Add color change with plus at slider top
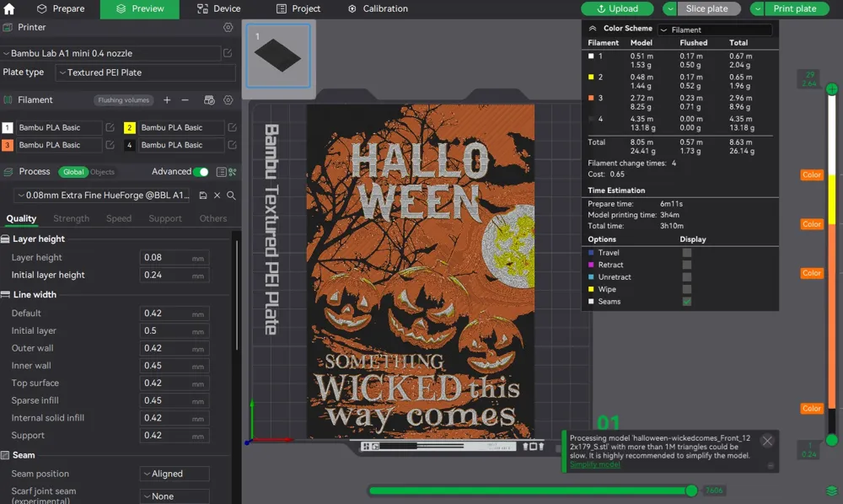The height and width of the screenshot is (504, 843). pyautogui.click(x=832, y=88)
